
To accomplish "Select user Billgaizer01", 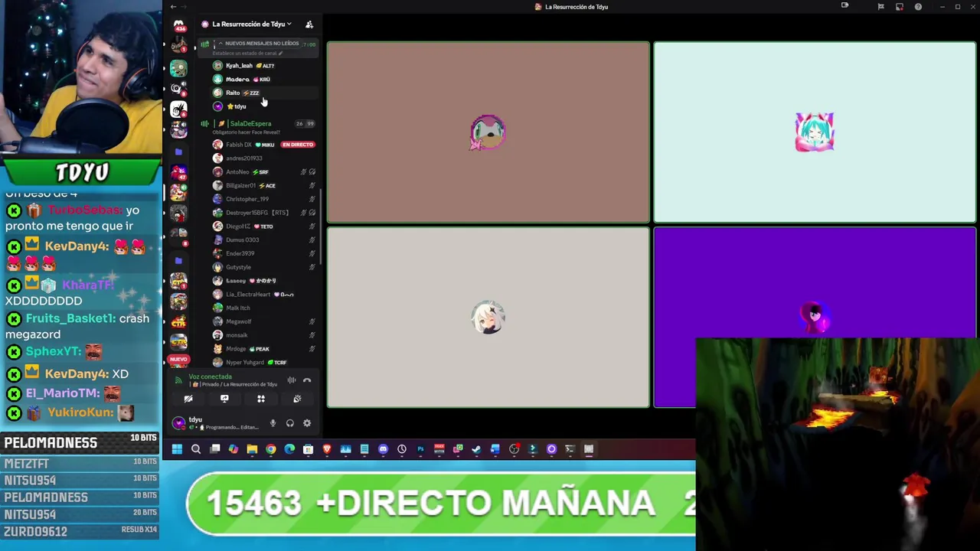I will click(x=240, y=186).
